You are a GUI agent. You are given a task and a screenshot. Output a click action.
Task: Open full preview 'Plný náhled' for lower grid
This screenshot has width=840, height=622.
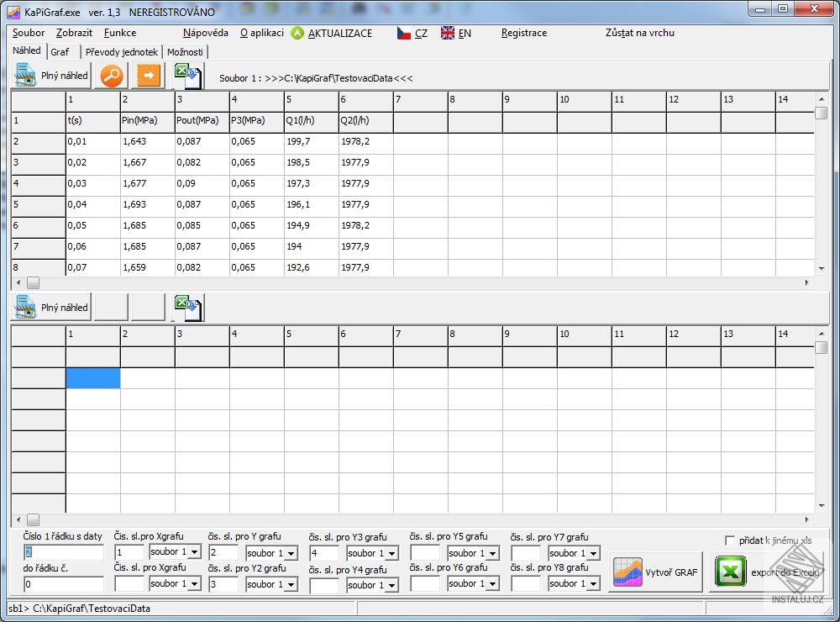51,308
